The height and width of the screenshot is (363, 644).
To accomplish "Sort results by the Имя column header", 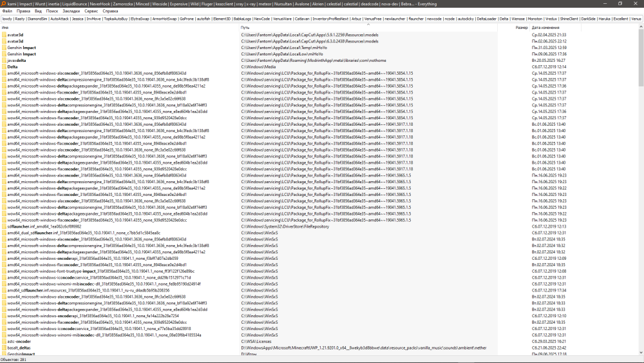I will click(5, 28).
